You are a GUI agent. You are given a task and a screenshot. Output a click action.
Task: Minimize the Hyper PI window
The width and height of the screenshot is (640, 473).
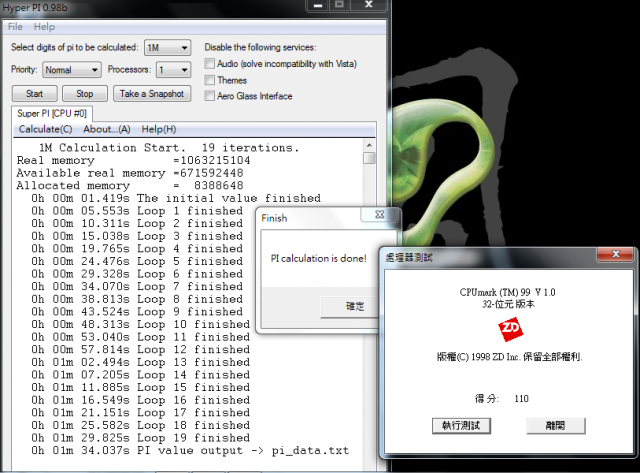pos(318,5)
